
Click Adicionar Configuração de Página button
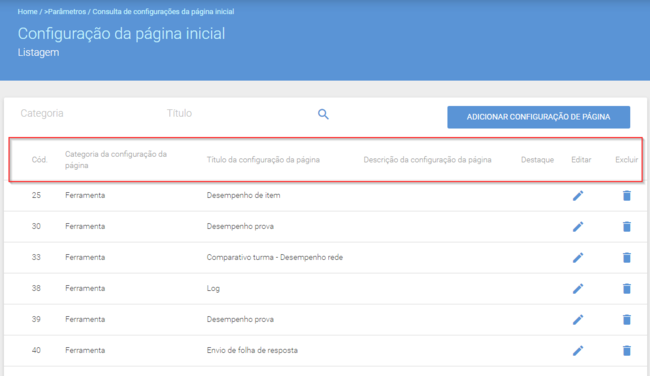point(538,117)
